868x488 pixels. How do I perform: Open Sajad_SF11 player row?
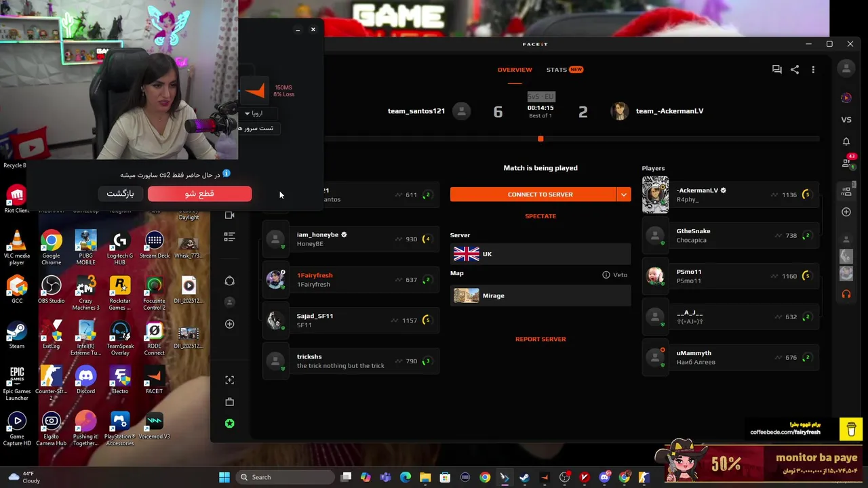[351, 321]
